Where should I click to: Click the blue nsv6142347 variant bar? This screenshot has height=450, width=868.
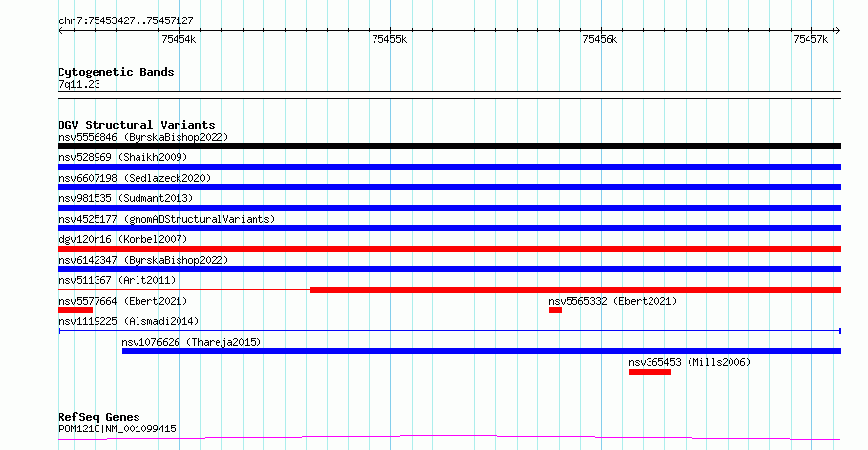pyautogui.click(x=449, y=269)
